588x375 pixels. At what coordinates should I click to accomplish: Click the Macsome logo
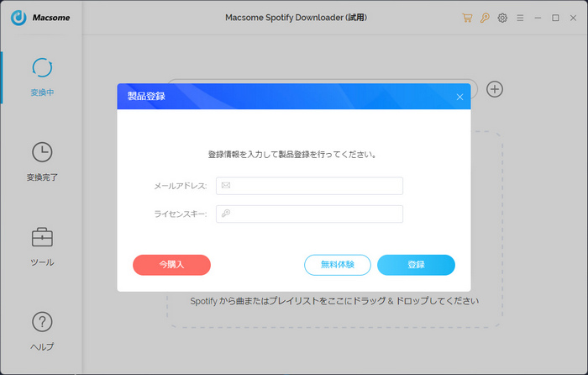coord(40,18)
